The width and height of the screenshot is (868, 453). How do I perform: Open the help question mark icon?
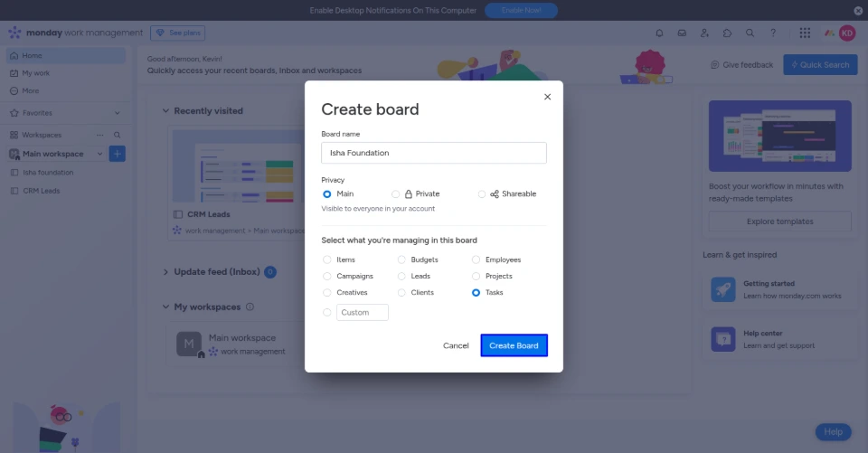tap(773, 33)
